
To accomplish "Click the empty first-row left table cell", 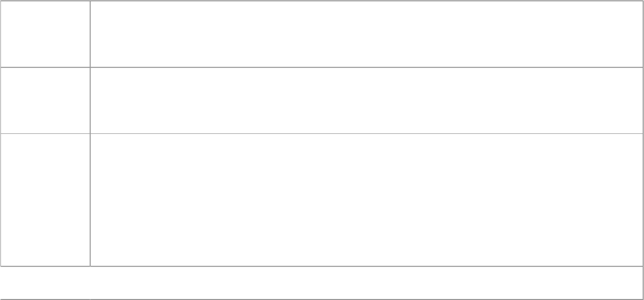I will click(45, 34).
